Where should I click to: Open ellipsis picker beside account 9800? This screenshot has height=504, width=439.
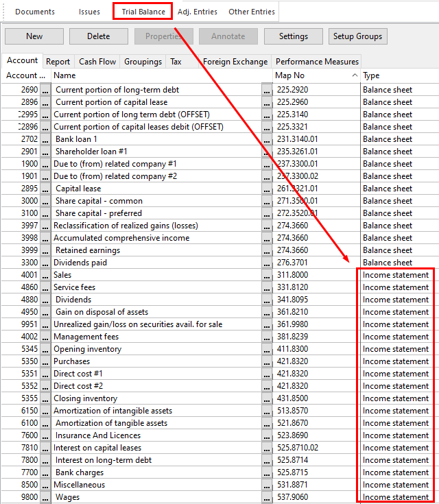[45, 497]
